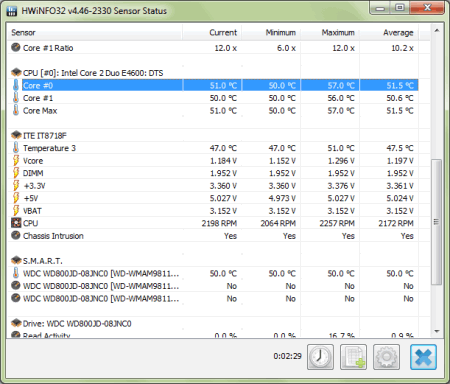
Task: Click lightning bolt icon beside VBAT
Action: (16, 210)
